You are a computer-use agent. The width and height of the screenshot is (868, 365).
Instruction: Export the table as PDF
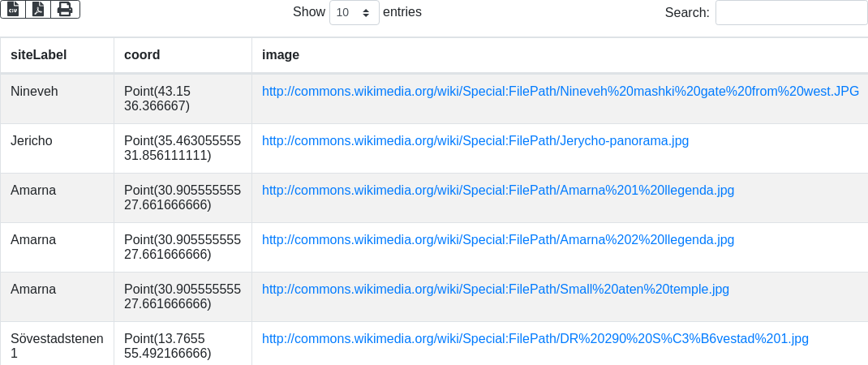(39, 9)
